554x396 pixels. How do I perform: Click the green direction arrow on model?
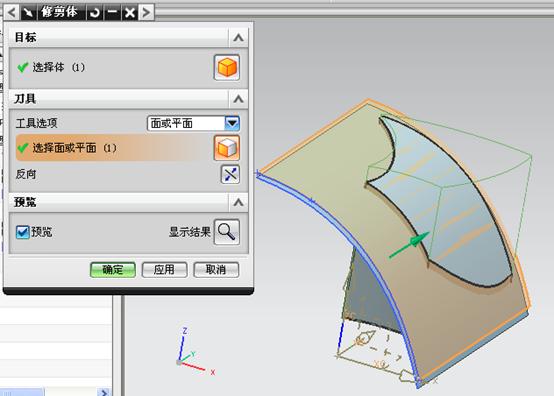tap(409, 245)
